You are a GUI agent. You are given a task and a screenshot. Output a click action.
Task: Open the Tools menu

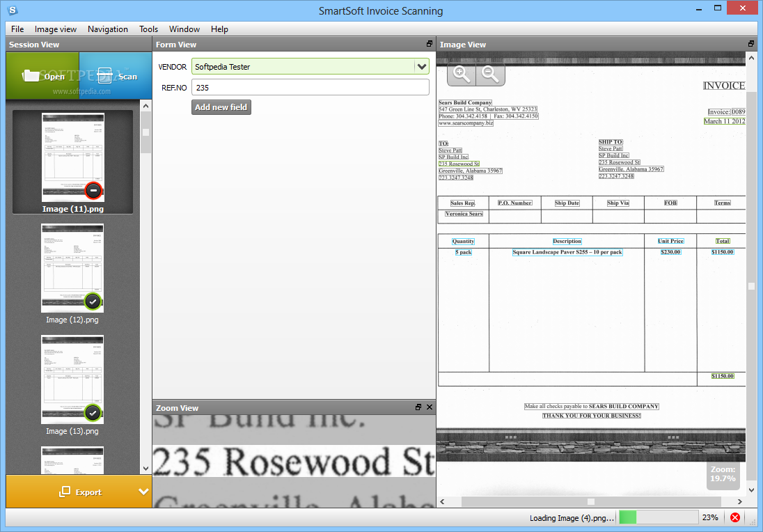pyautogui.click(x=148, y=29)
